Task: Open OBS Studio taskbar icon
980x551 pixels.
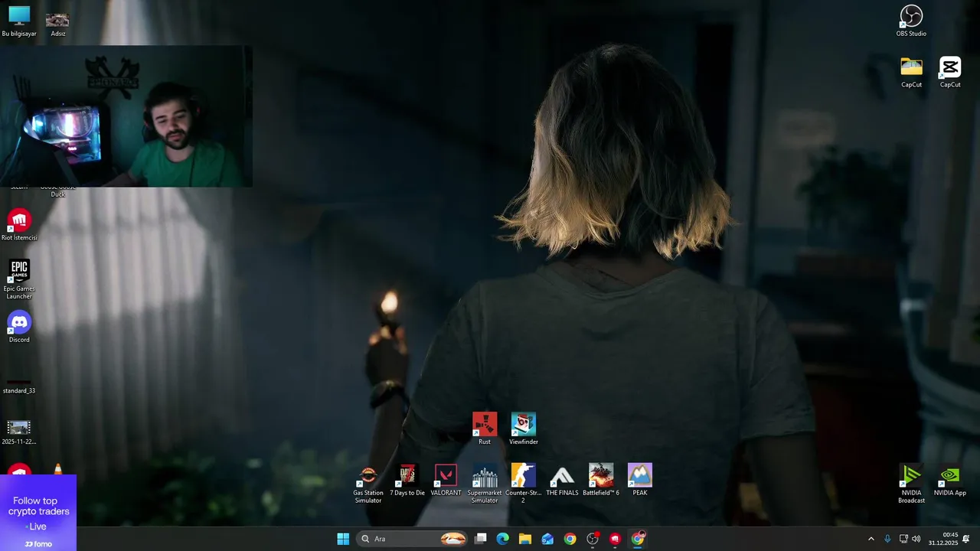Action: pyautogui.click(x=593, y=539)
